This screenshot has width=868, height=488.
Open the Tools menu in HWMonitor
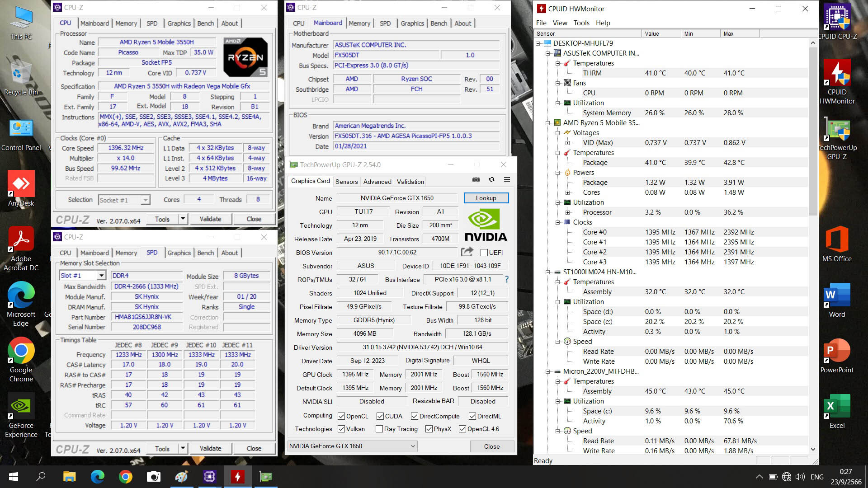581,23
